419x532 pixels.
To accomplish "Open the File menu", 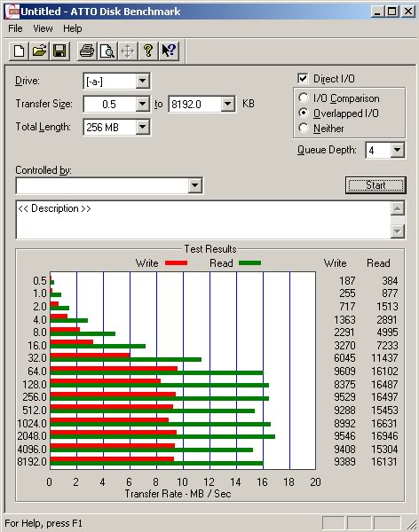I will (15, 28).
